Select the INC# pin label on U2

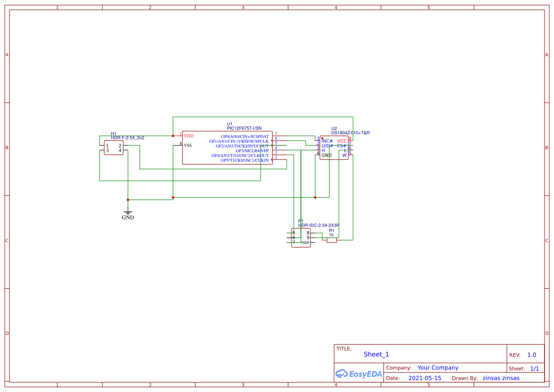[x=327, y=141]
